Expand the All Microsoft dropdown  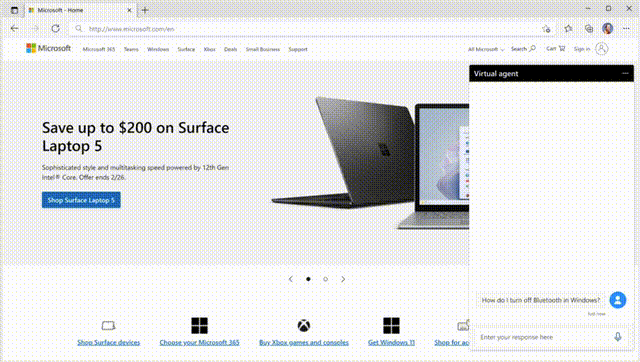coord(486,49)
